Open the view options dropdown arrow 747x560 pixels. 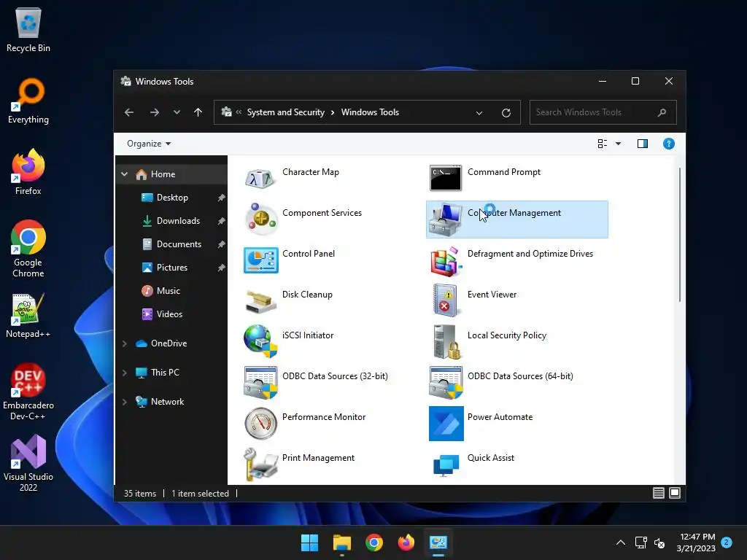pos(618,144)
